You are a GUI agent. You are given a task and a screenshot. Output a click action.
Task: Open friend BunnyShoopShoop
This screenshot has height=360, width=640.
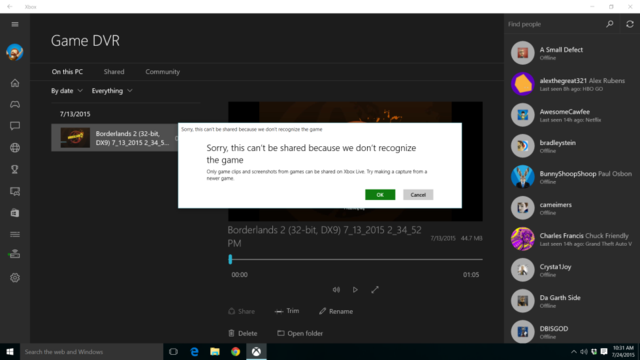(571, 177)
